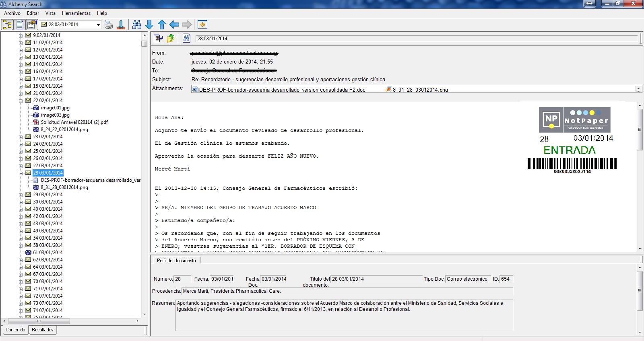Toggle the tree view pane button
Viewport: 644px width, 341px height.
(7, 25)
